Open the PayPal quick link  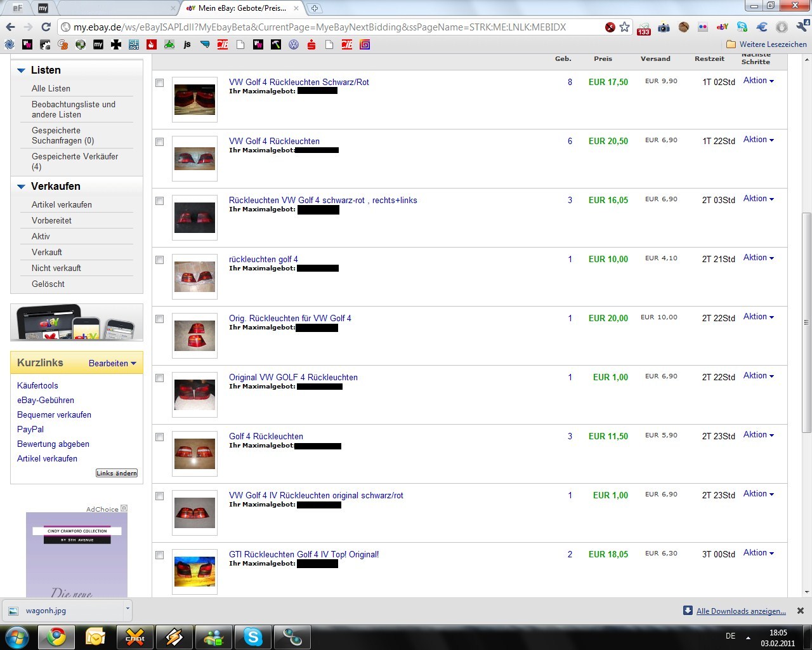click(30, 430)
